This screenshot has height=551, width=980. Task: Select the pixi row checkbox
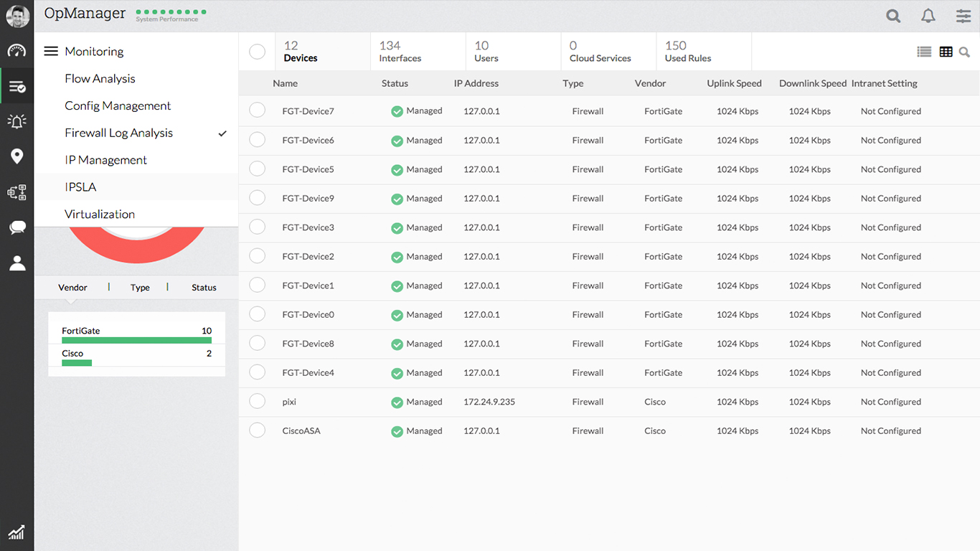[257, 401]
